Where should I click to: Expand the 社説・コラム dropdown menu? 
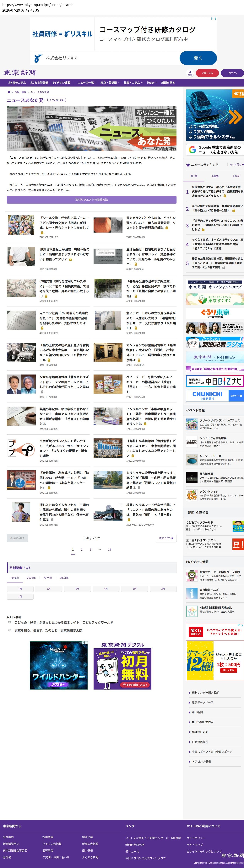[133, 82]
